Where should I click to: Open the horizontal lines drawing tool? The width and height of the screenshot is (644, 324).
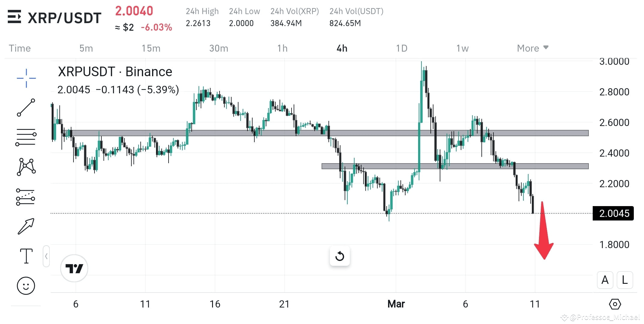(26, 137)
